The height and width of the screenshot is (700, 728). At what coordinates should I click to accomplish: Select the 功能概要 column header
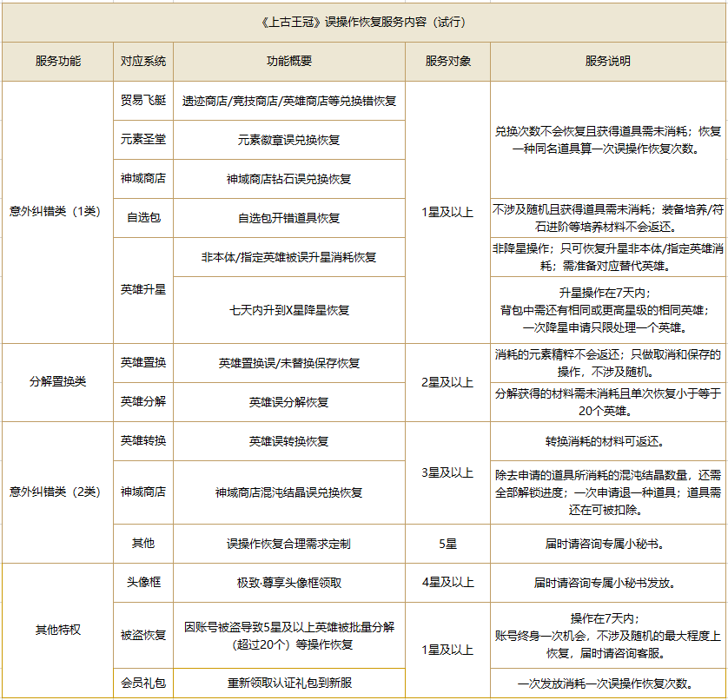tap(288, 62)
